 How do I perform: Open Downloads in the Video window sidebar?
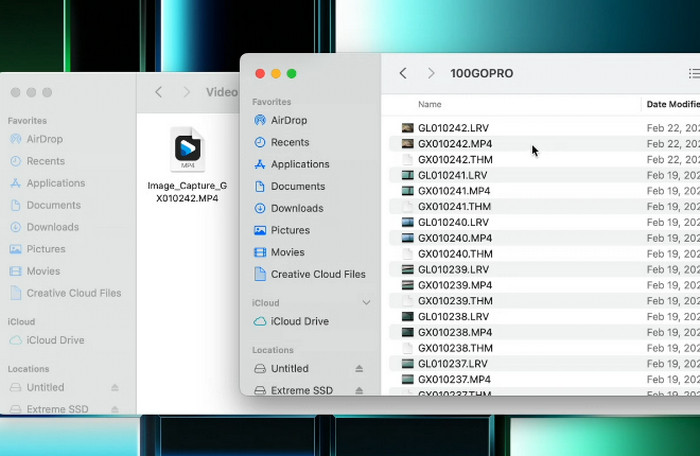(x=44, y=227)
